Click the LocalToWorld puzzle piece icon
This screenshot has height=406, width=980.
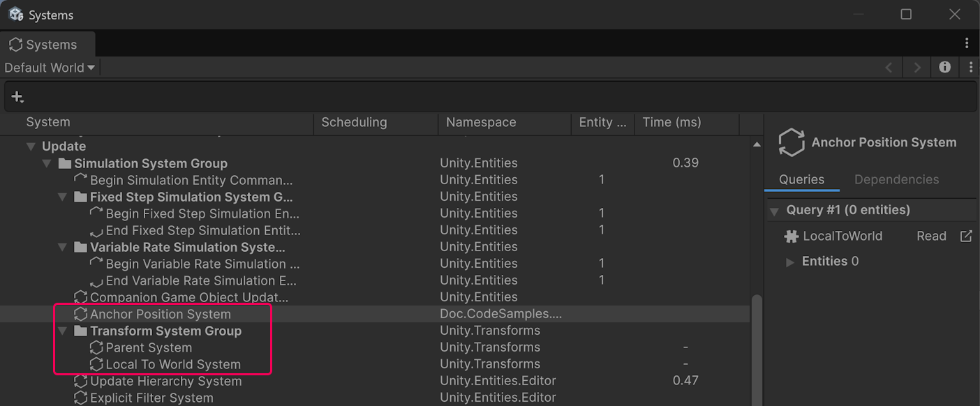point(791,236)
